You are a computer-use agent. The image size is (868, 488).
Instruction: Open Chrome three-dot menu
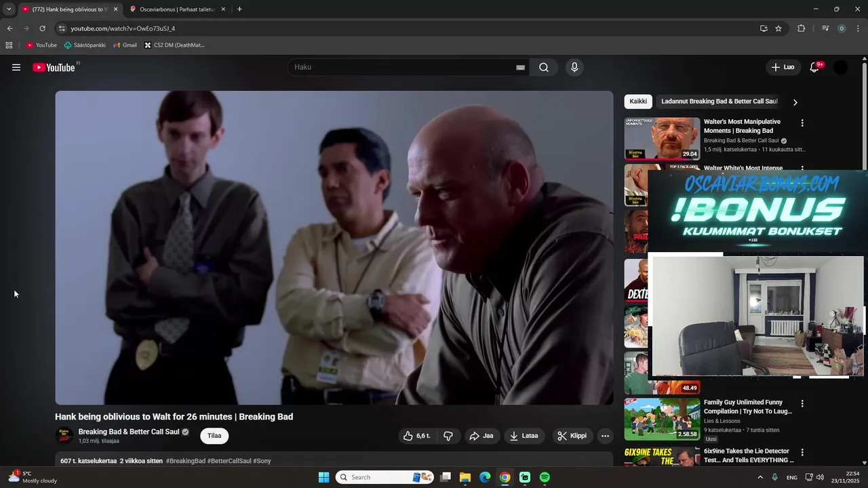pos(858,28)
